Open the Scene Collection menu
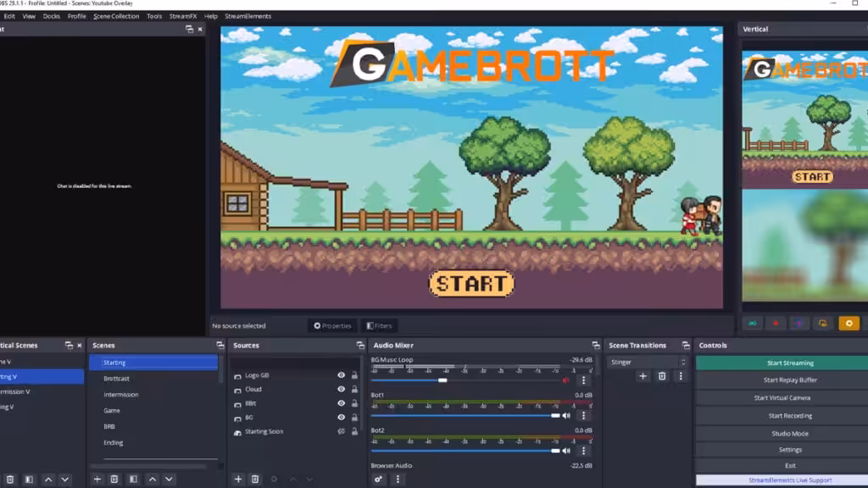The image size is (868, 488). tap(116, 16)
